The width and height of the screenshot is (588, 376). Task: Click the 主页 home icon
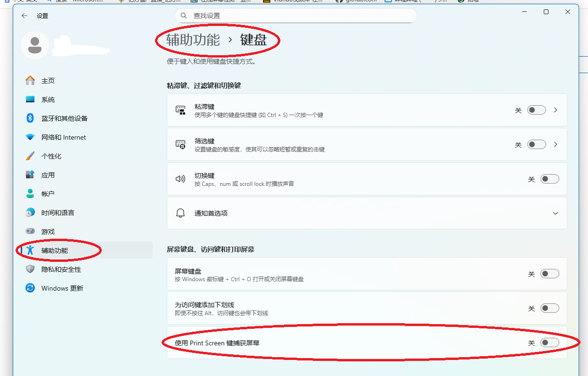(x=30, y=81)
